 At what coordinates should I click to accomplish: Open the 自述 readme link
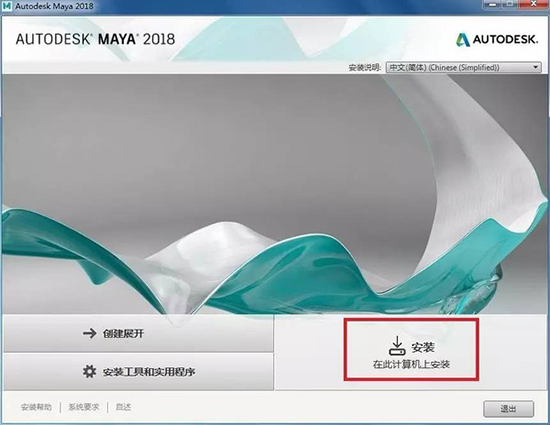pos(123,407)
